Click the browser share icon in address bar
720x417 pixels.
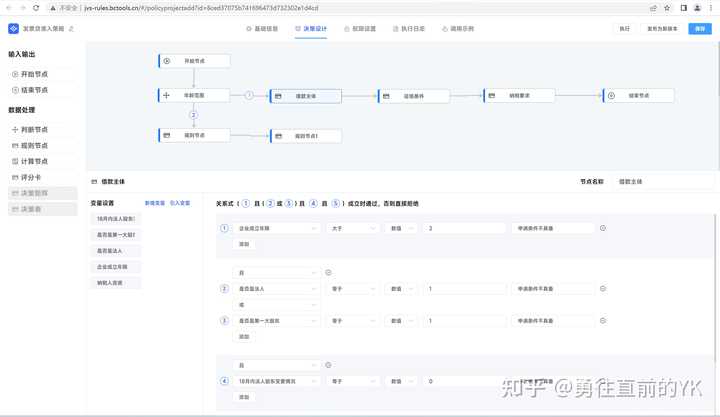click(x=653, y=8)
